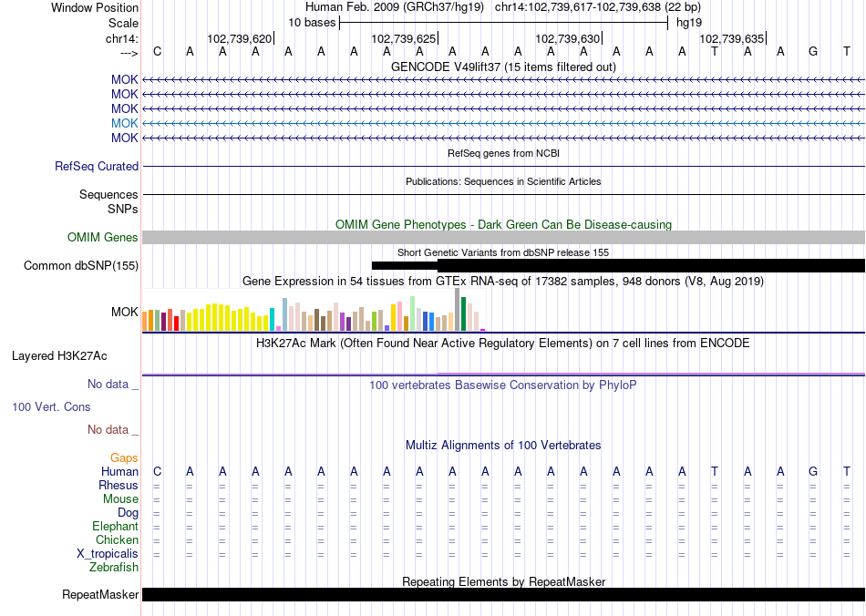
Task: Open the Layered H3K27Ac track label
Action: 58,355
